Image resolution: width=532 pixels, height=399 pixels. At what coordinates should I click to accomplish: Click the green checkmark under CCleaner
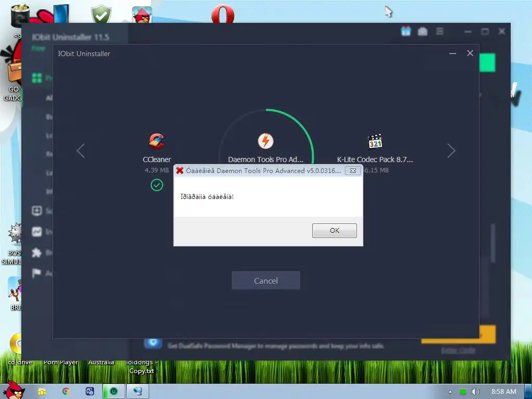click(157, 185)
